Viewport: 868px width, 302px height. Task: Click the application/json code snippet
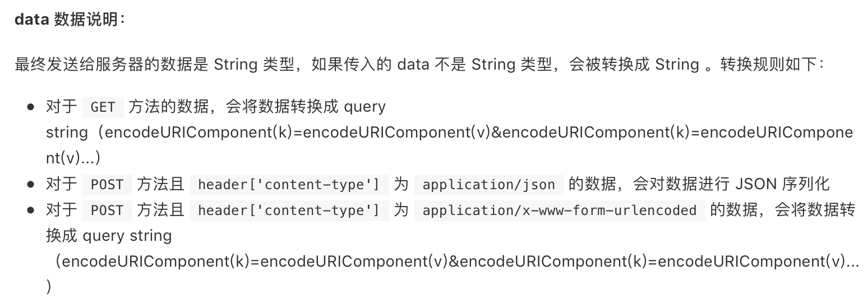click(488, 185)
